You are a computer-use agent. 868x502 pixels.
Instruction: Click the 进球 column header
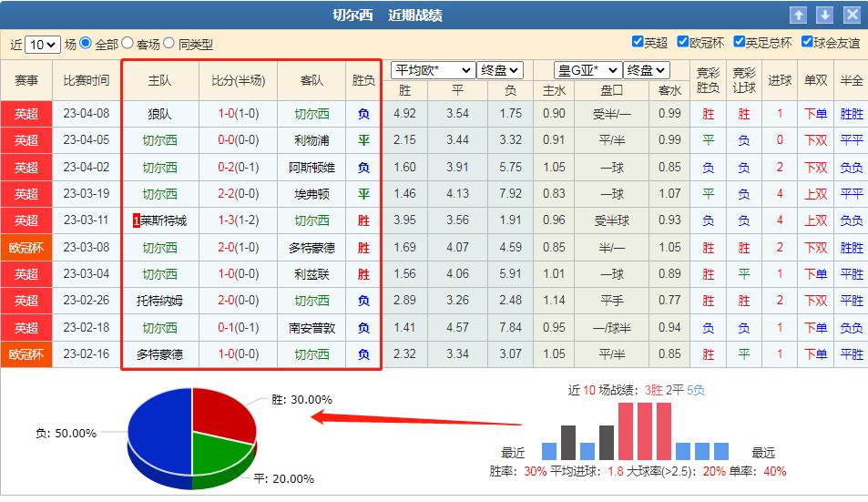click(780, 80)
